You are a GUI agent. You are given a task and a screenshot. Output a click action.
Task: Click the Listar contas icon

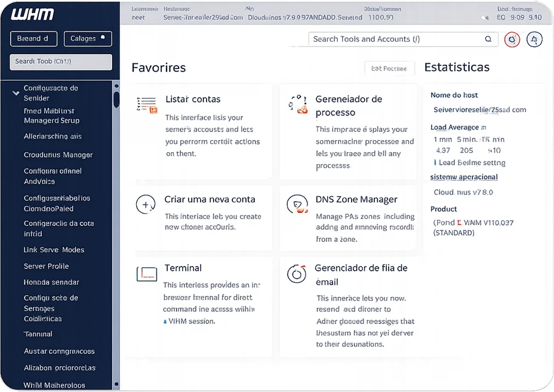(147, 104)
